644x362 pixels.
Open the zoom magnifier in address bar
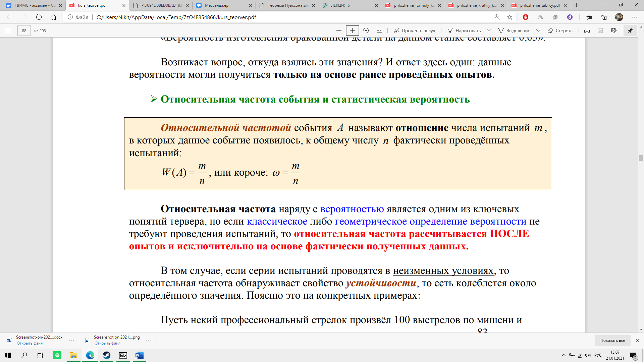(497, 17)
